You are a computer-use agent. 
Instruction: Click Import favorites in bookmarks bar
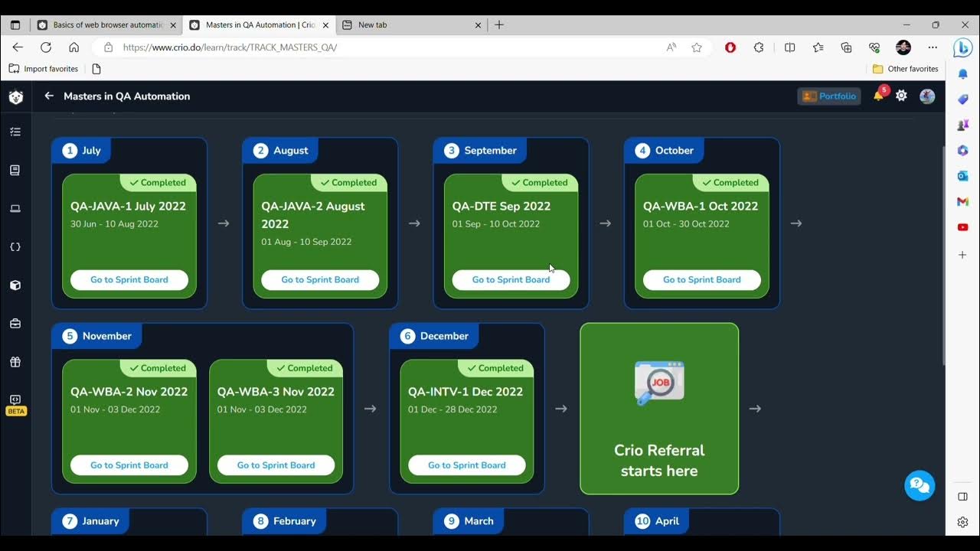click(x=44, y=69)
